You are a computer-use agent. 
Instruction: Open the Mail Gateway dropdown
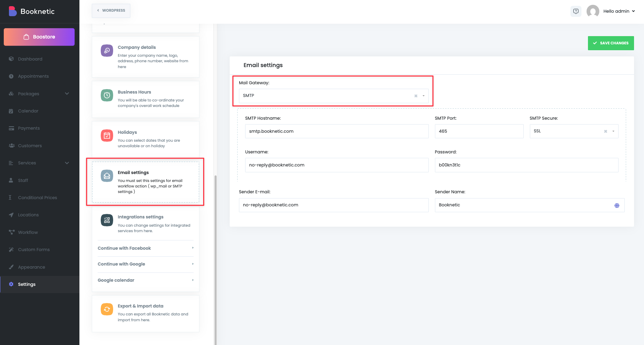click(424, 96)
